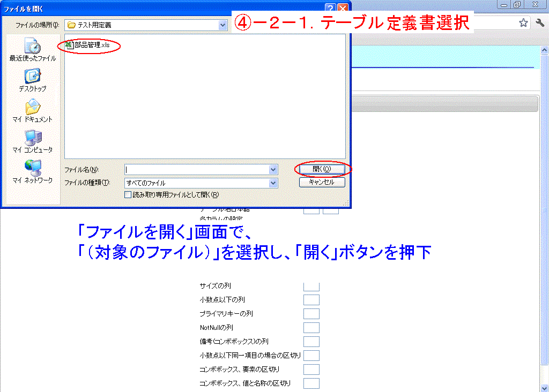This screenshot has height=392, width=549.
Task: Open the 最近使ったファイル shortcut in sidebar
Action: 32,49
